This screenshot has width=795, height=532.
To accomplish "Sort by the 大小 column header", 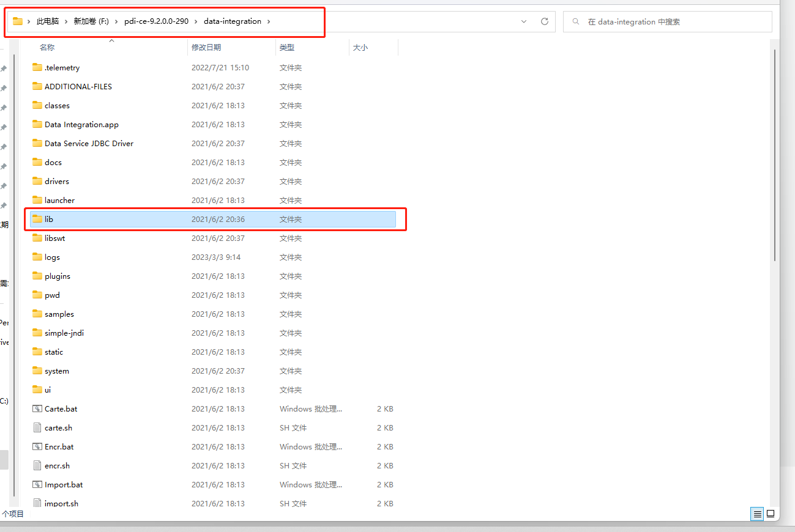I will tap(360, 47).
